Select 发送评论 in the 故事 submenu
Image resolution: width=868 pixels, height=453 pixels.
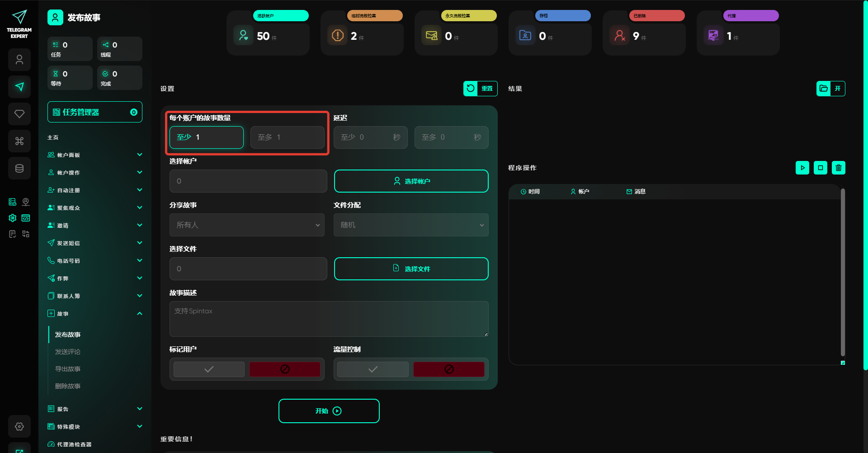68,352
